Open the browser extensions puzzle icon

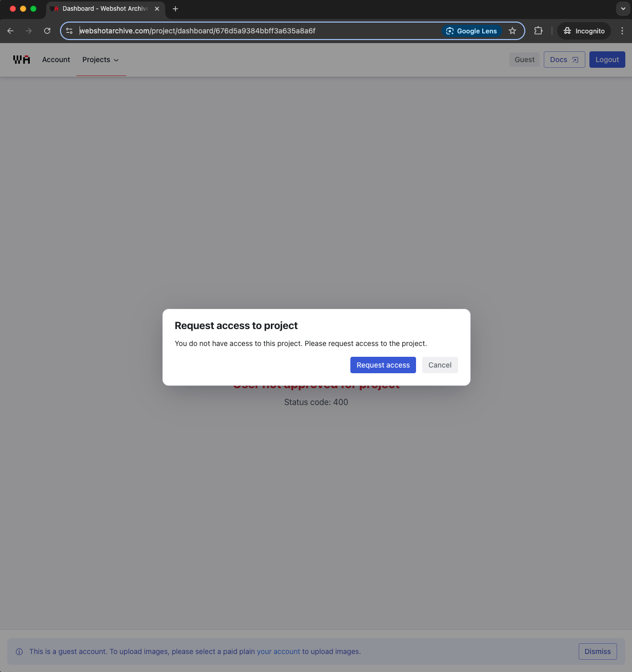pyautogui.click(x=538, y=31)
